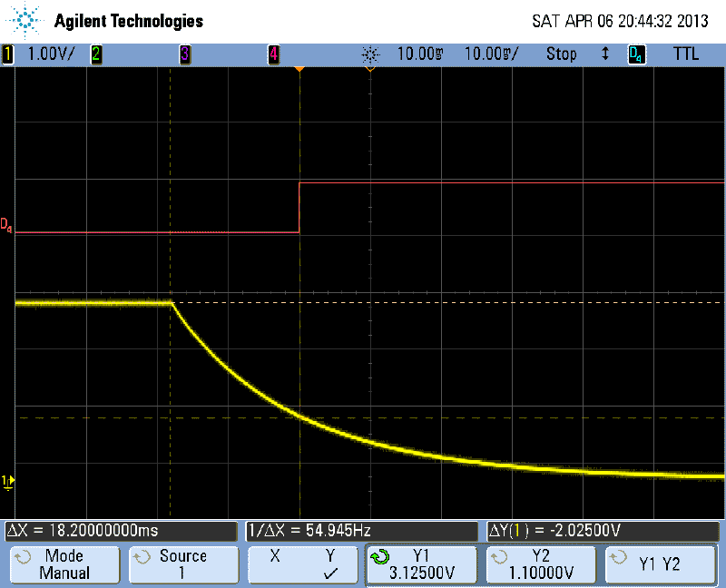Select channel 1 indicator in status bar

pos(8,54)
